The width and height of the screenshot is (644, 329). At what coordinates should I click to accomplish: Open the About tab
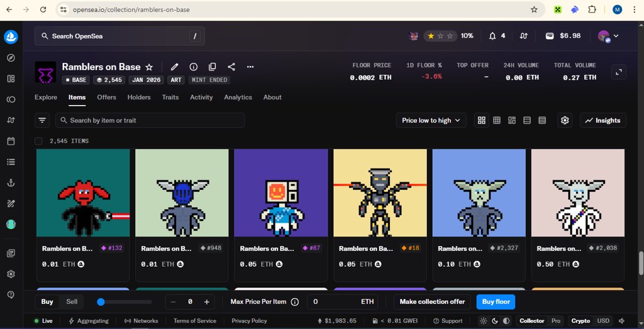coord(272,98)
